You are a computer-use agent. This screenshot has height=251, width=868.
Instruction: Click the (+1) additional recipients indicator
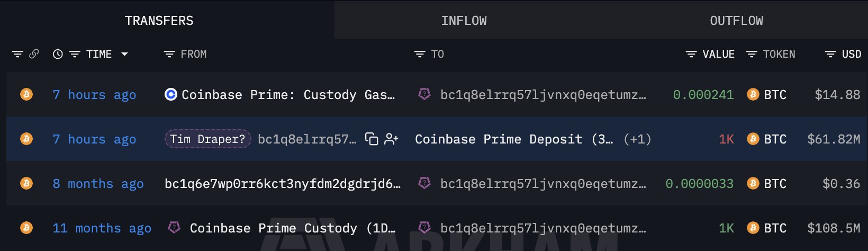click(637, 139)
